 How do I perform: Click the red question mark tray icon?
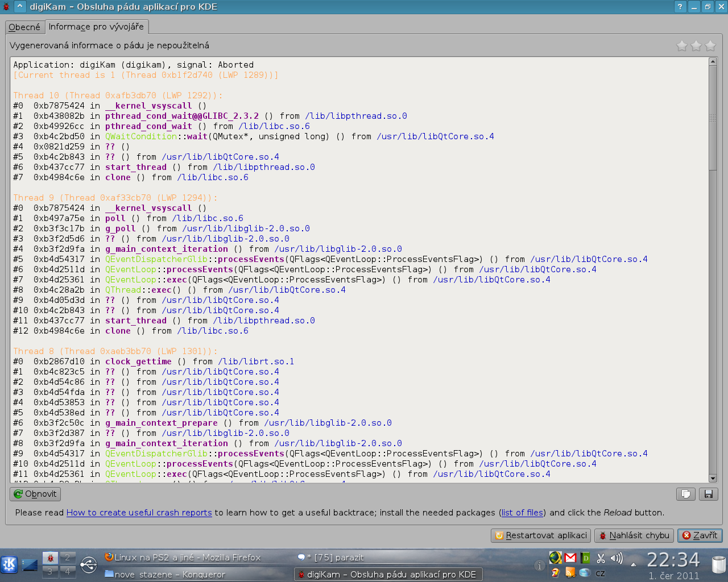click(555, 573)
